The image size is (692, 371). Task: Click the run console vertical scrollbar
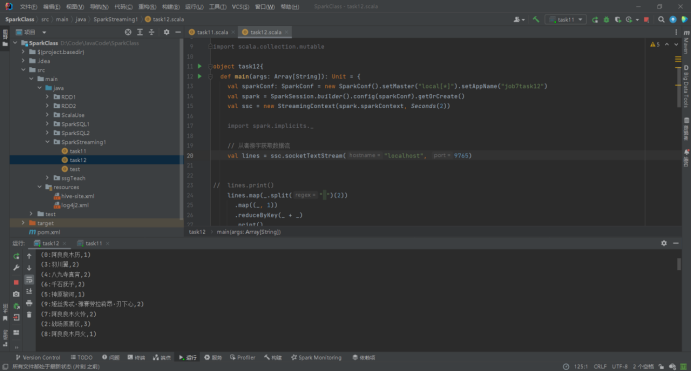(x=678, y=264)
